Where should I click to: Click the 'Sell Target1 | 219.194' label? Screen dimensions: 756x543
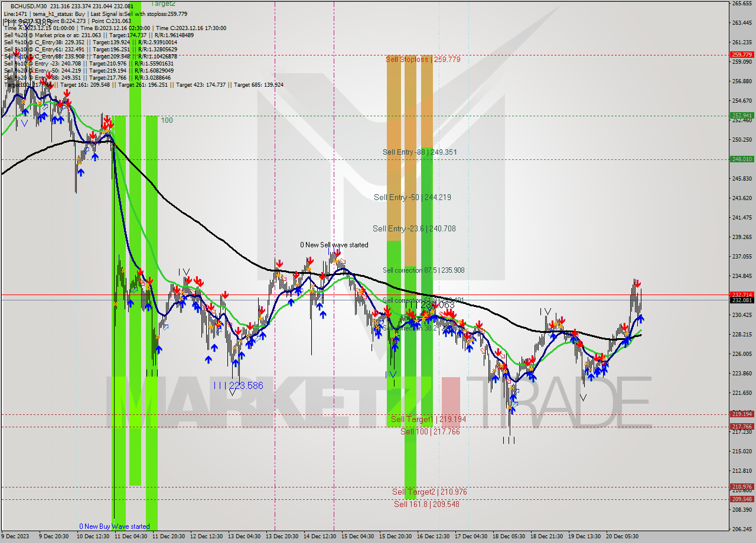429,419
